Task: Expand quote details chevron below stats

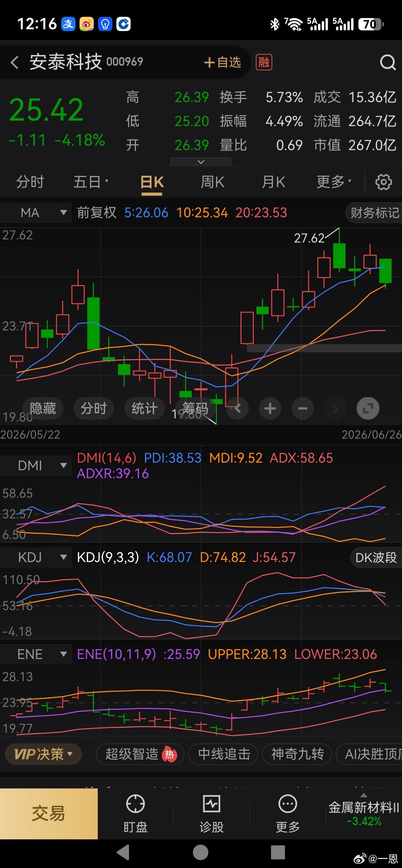Action: (x=201, y=162)
